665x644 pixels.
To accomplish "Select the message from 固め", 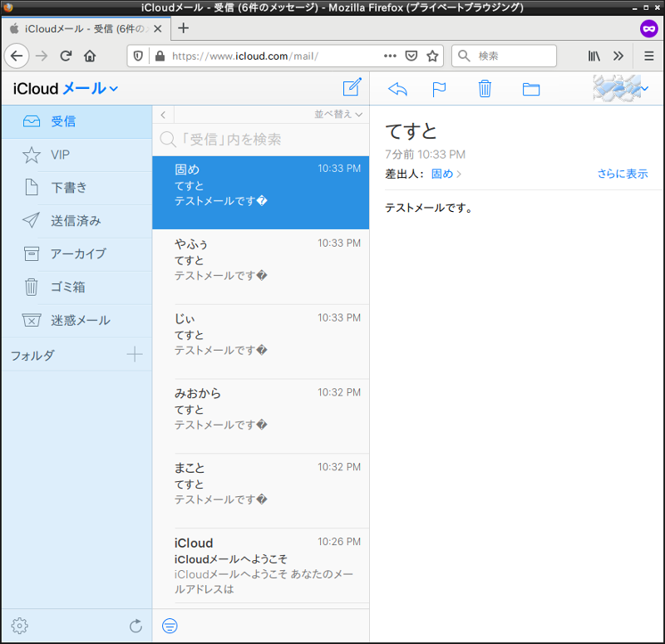I will pyautogui.click(x=260, y=193).
